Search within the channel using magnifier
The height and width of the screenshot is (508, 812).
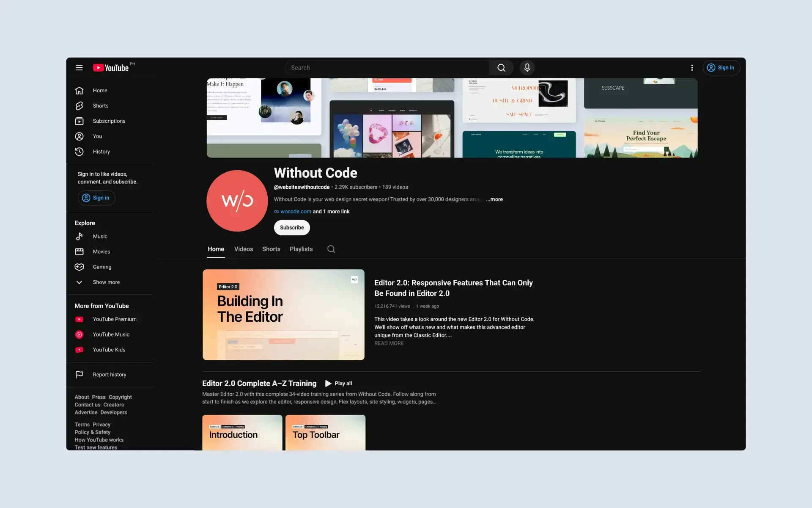[331, 249]
